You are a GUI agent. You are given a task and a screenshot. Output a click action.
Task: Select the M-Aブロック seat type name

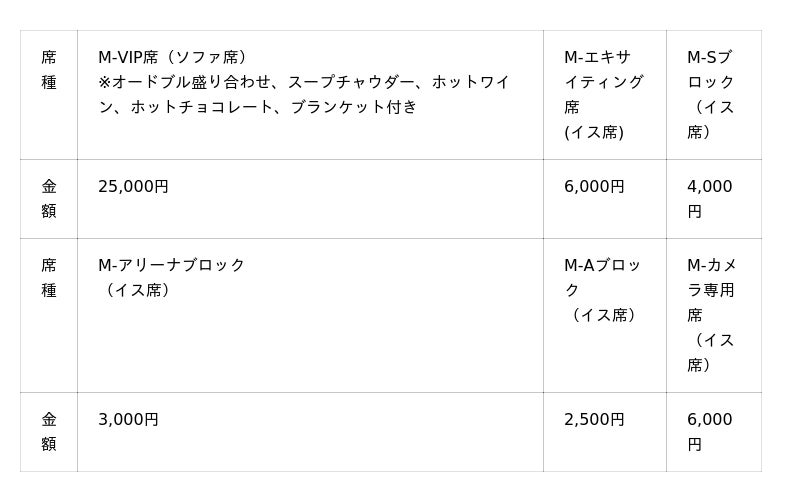pos(602,277)
